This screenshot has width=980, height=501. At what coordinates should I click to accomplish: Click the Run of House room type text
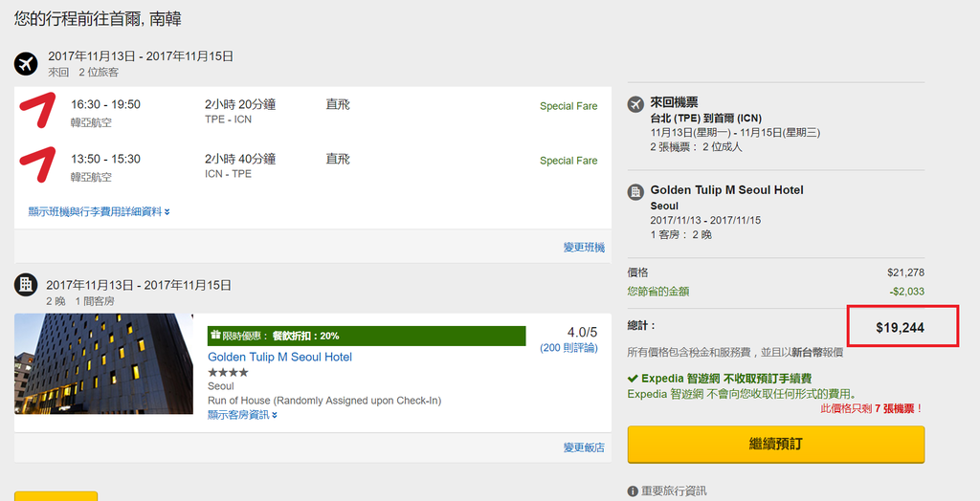(x=324, y=401)
